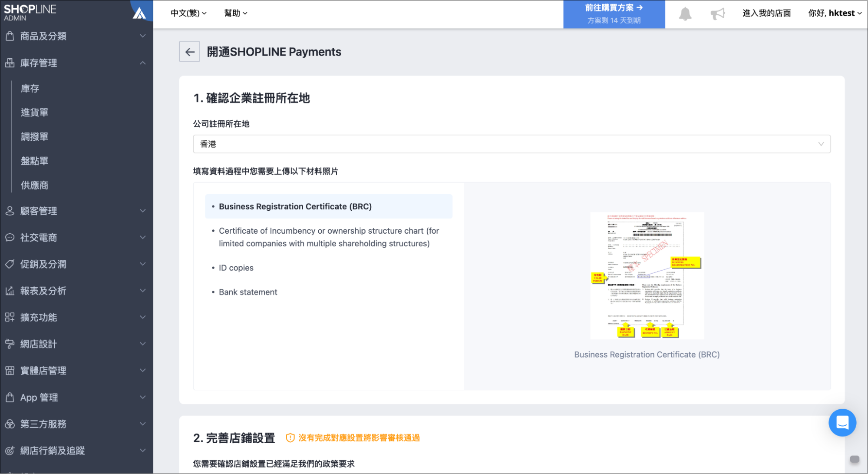This screenshot has height=474, width=868.
Task: Expand the 第三方服務 menu chevron
Action: click(x=142, y=424)
